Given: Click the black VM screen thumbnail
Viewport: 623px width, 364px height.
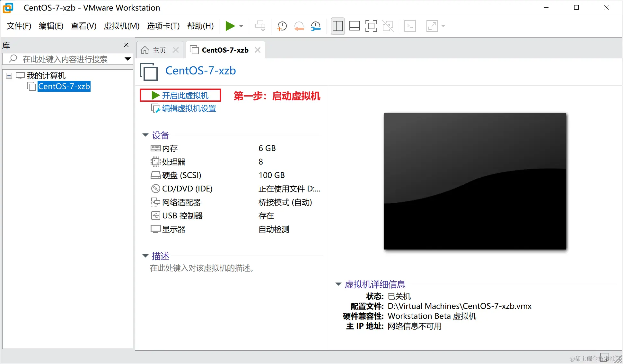Looking at the screenshot, I should click(x=475, y=181).
